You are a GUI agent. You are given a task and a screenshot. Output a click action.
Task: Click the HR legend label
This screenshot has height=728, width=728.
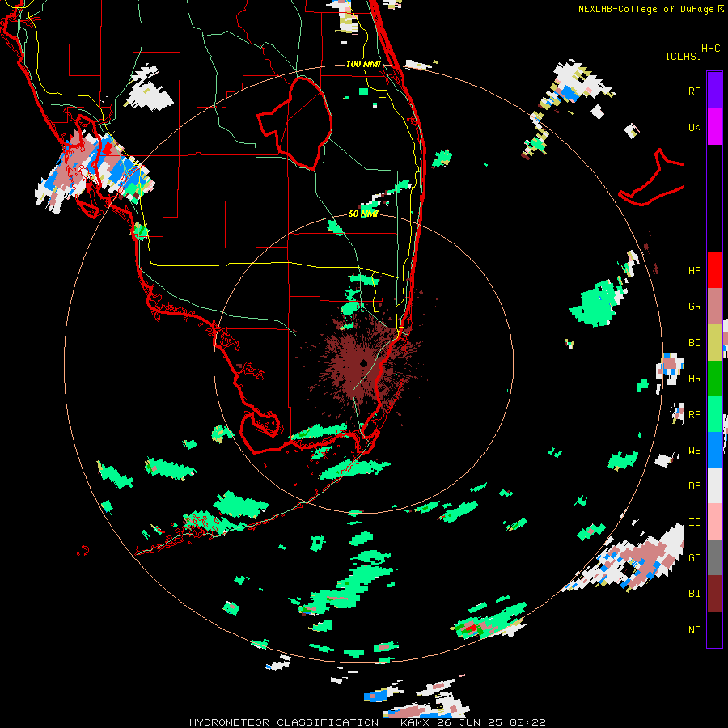click(x=694, y=379)
